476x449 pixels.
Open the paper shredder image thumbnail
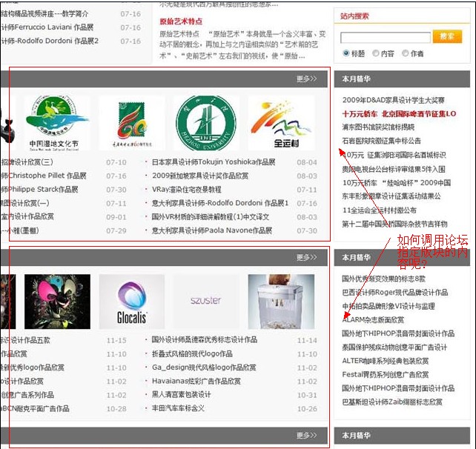[281, 302]
